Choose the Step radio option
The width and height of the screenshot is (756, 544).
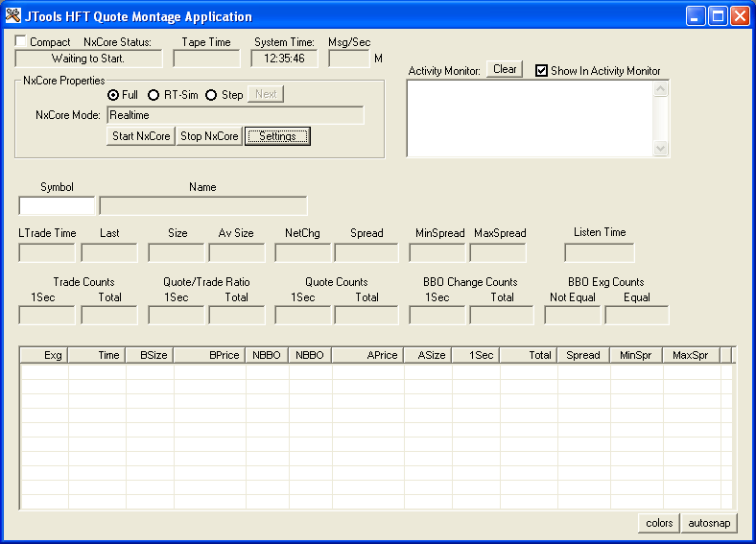pos(212,95)
